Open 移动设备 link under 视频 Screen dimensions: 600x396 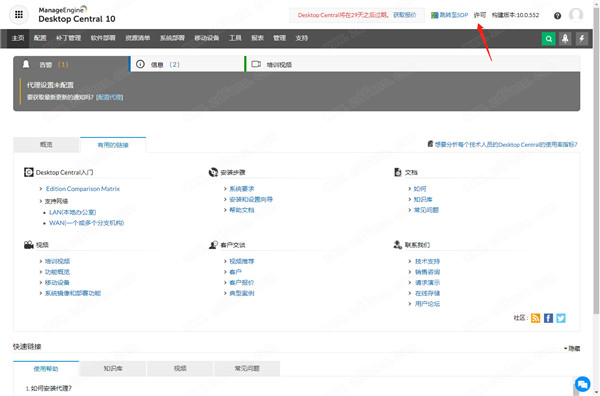coord(57,283)
